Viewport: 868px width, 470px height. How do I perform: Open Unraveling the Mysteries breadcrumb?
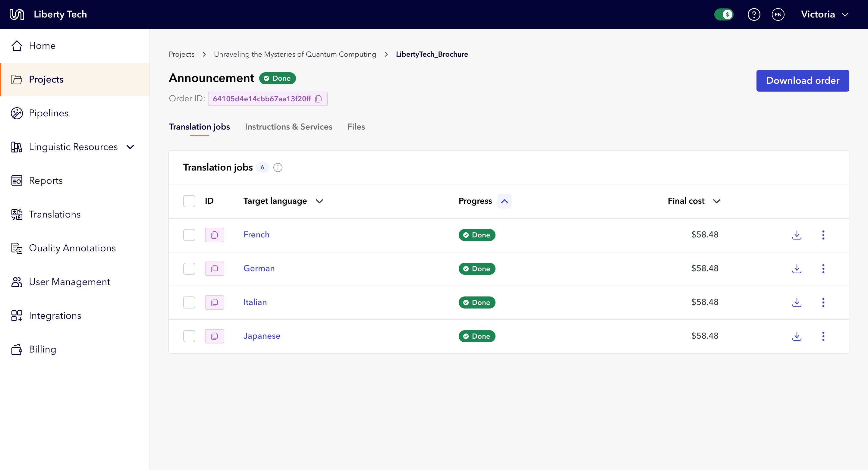[294, 54]
